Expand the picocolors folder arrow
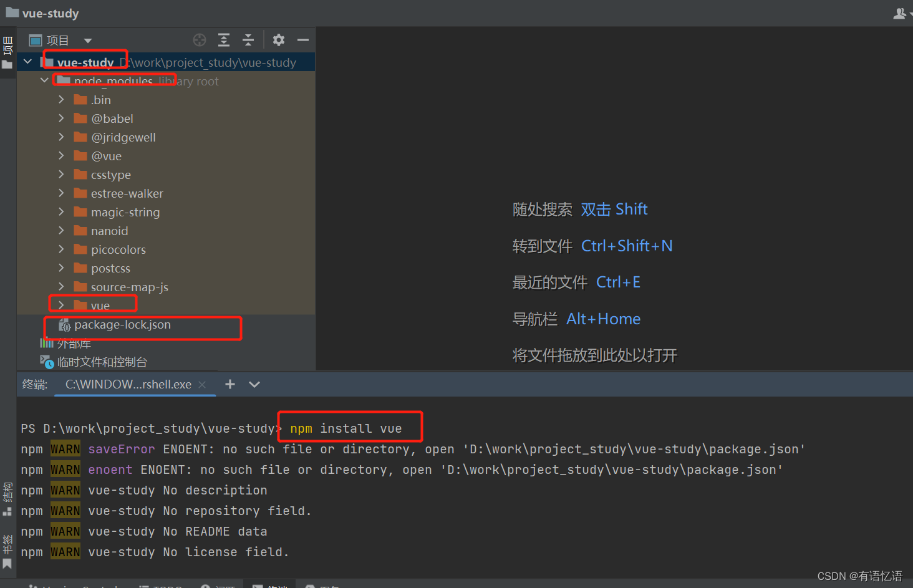Viewport: 913px width, 588px height. [61, 249]
